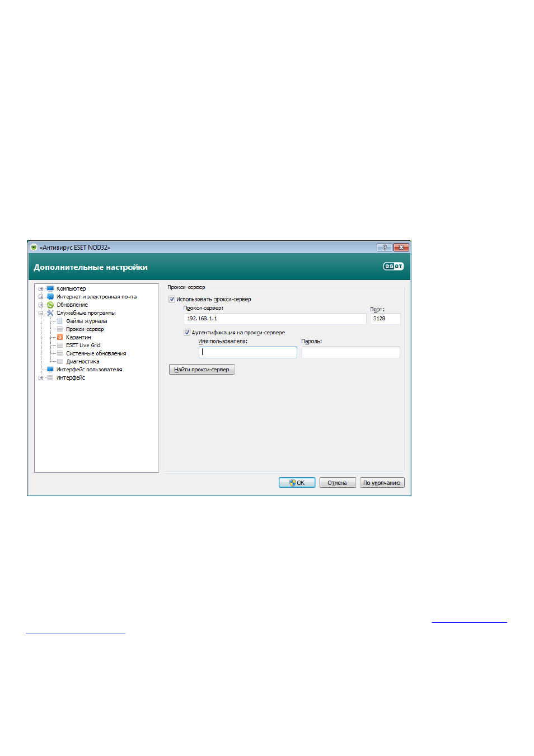Click the Найти прокси-сервер button

(x=202, y=370)
